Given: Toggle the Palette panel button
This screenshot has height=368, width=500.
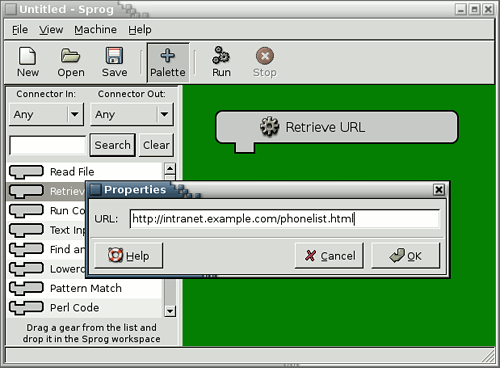Looking at the screenshot, I should (x=168, y=62).
